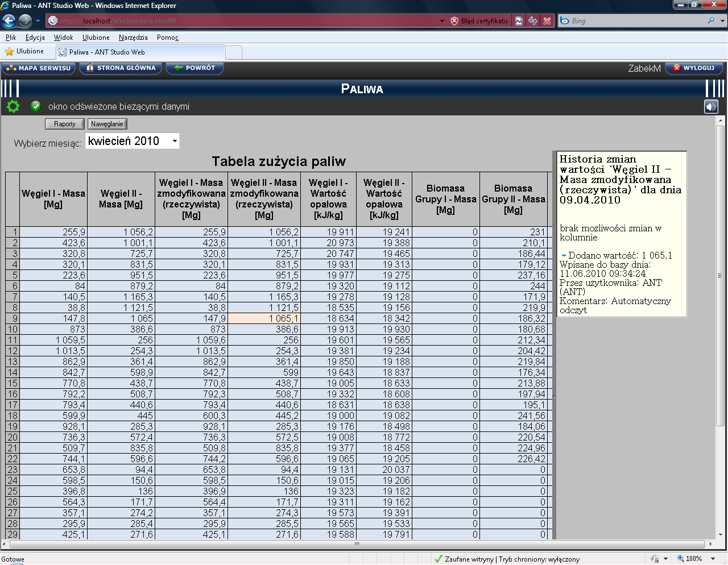Open the recent pages dropdown beside the forward arrow

pyautogui.click(x=38, y=21)
